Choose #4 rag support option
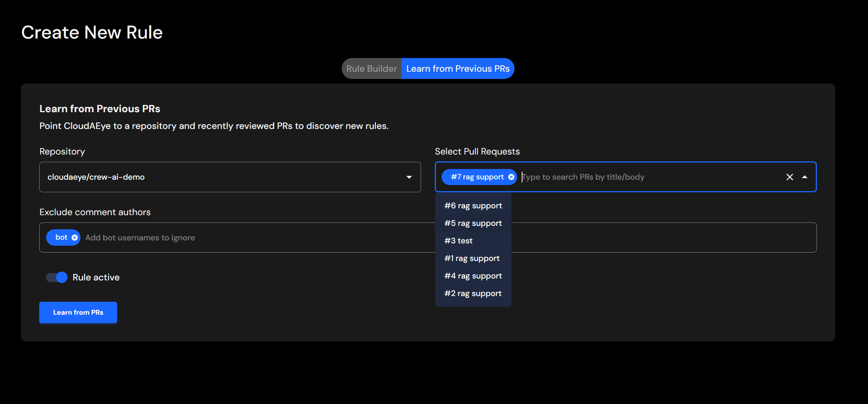 pos(473,276)
